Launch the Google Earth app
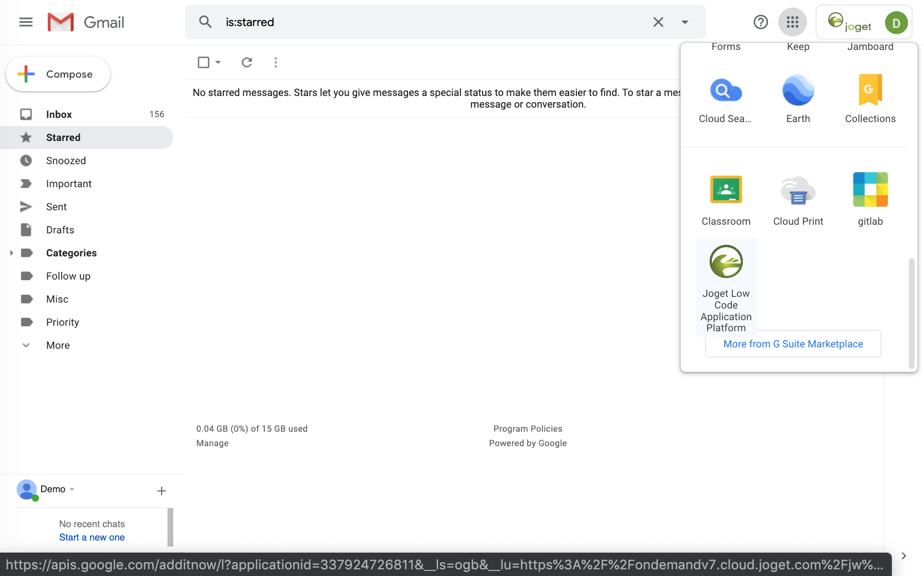Viewport: 924px width, 576px height. click(798, 99)
